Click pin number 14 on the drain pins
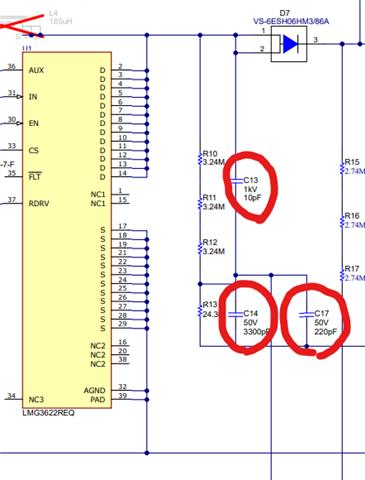The height and width of the screenshot is (480, 365). pos(123,173)
